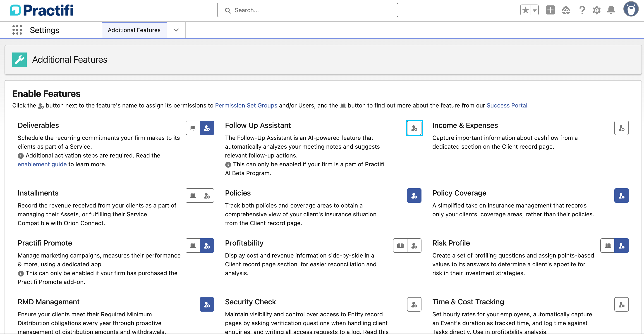Expand the Additional Features tab chevron
This screenshot has width=644, height=334.
point(176,30)
